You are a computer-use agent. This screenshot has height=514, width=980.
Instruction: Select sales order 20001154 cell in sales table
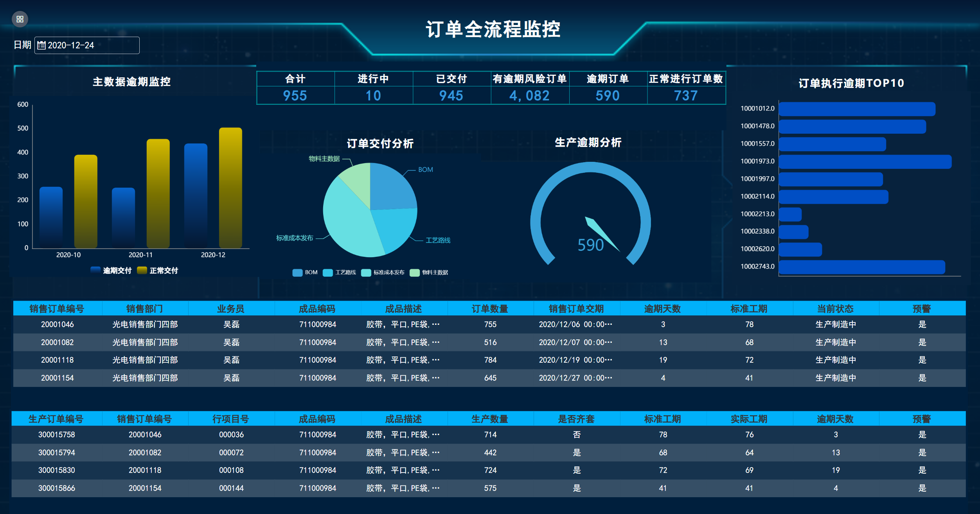58,378
